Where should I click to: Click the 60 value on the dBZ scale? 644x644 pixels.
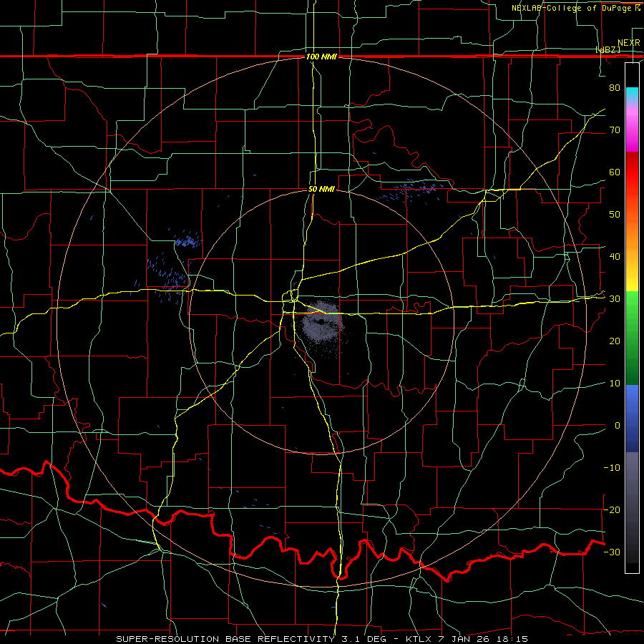[615, 172]
